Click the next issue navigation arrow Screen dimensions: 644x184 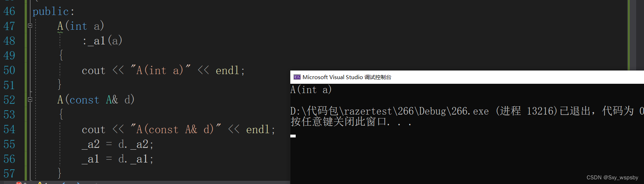pyautogui.click(x=78, y=183)
